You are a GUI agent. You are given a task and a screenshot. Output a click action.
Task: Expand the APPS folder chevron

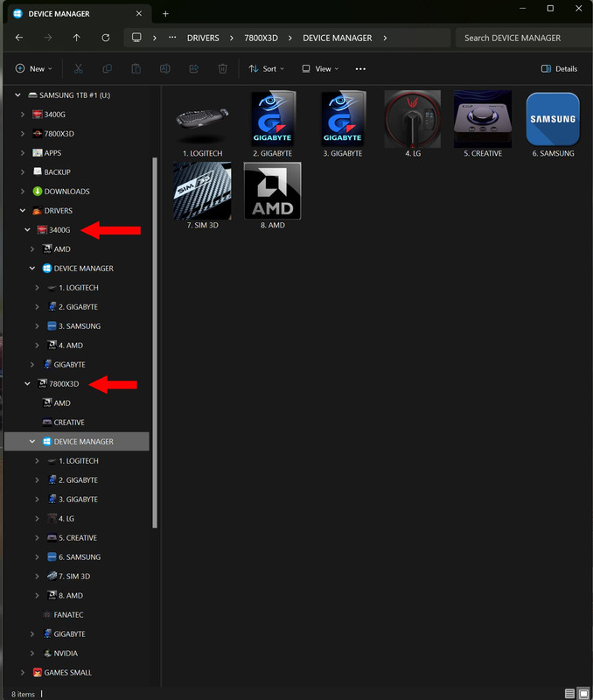[23, 152]
